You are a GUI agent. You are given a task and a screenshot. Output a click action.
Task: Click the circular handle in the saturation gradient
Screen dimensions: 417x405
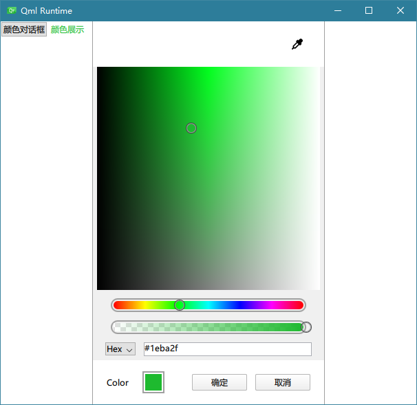pos(191,128)
